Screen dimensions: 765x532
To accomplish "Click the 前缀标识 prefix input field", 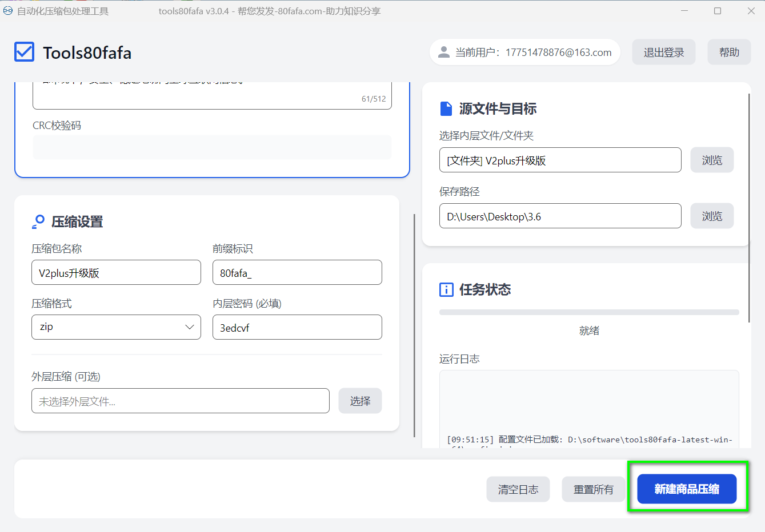I will 297,273.
